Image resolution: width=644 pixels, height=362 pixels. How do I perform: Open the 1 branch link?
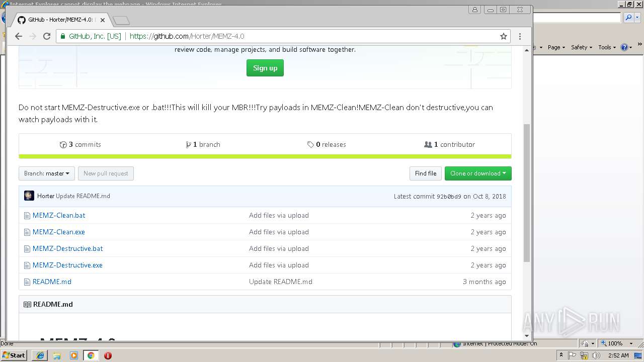click(203, 144)
